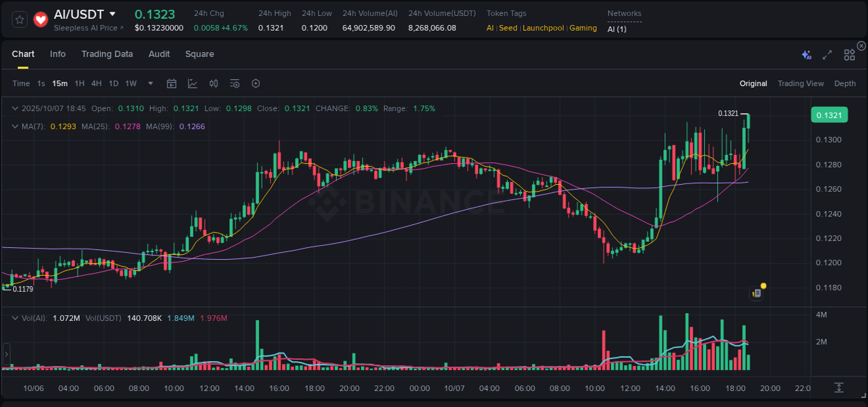Collapse the Vol(AI) panel chevron
Viewport: 868px width, 407px height.
pyautogui.click(x=15, y=317)
